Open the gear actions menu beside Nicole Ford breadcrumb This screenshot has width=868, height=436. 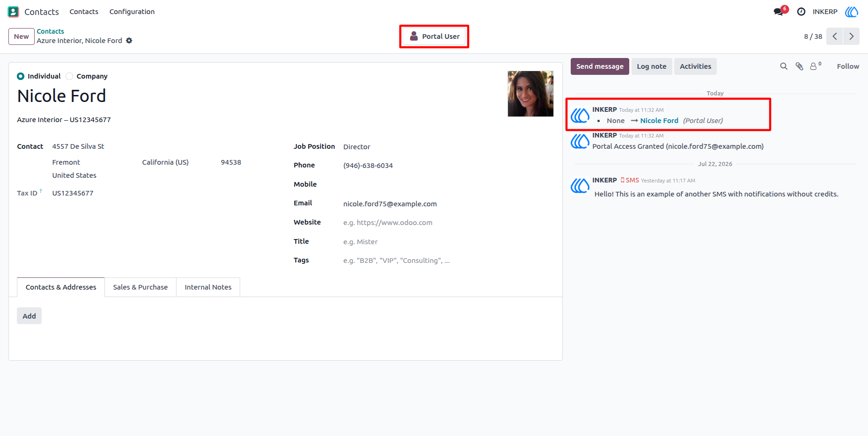click(129, 41)
